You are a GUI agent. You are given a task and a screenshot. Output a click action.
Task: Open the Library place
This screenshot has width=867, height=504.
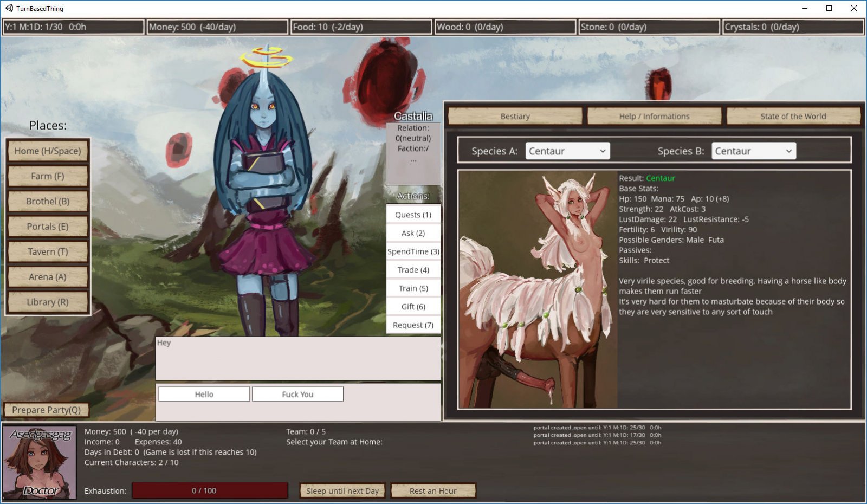click(x=48, y=302)
